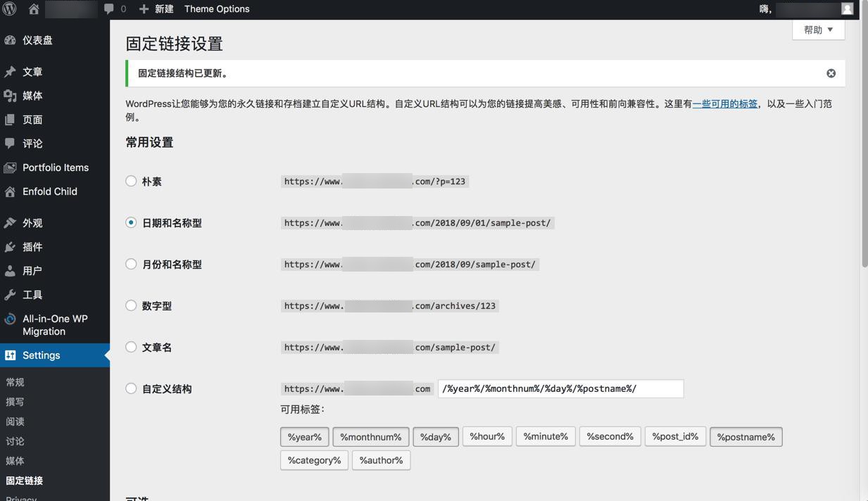Open the WordPress logo menu
The width and height of the screenshot is (868, 501).
(10, 9)
